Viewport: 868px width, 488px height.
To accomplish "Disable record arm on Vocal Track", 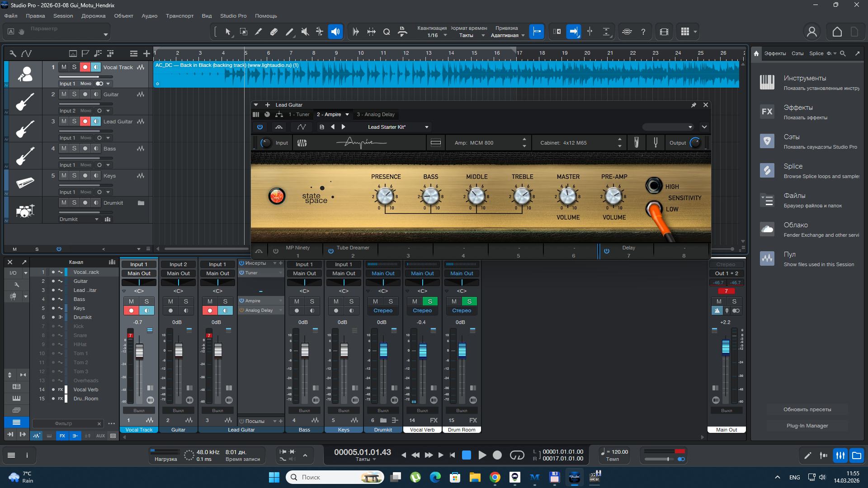I will coord(85,67).
